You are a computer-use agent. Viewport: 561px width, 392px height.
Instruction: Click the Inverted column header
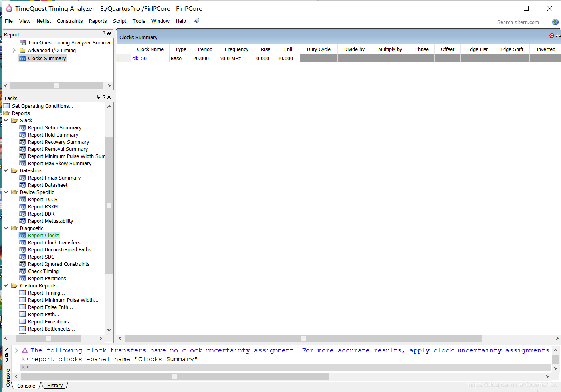click(x=545, y=49)
